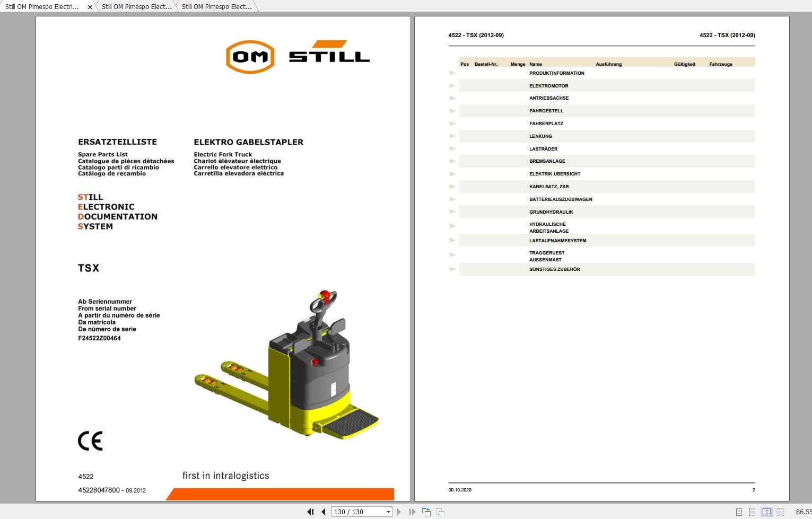Image resolution: width=812 pixels, height=519 pixels.
Task: Click the ELEKTRO GABELSTAPLER heading
Action: point(248,142)
